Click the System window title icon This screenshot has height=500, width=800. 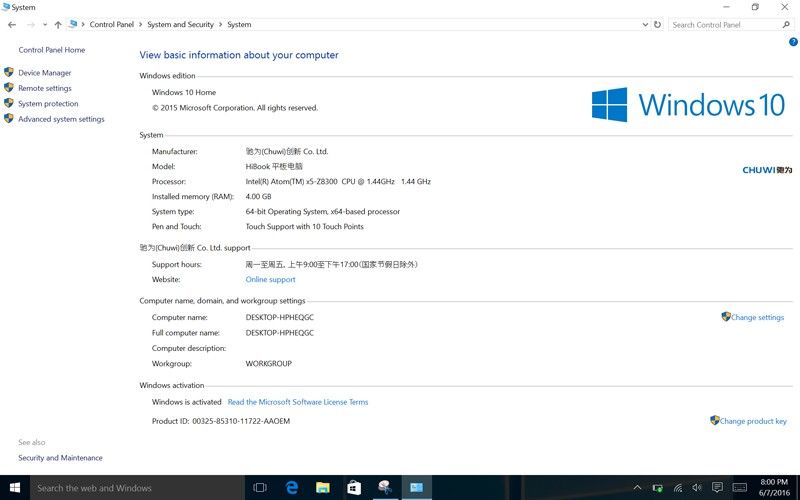[x=6, y=7]
